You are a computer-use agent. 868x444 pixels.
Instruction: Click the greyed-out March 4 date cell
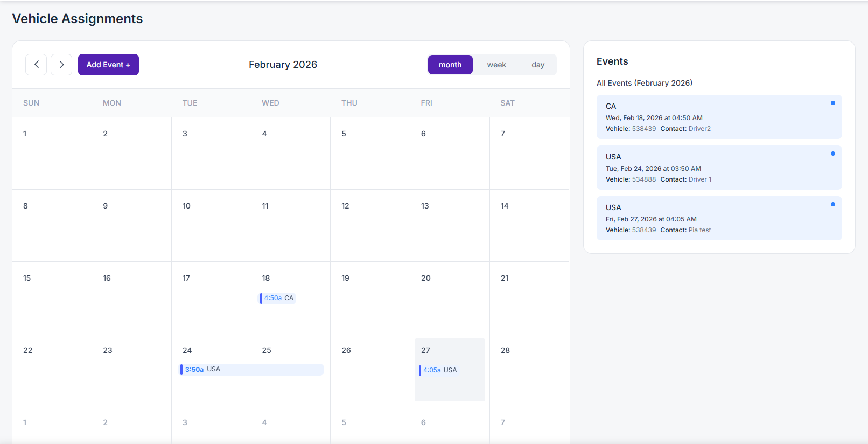click(290, 426)
